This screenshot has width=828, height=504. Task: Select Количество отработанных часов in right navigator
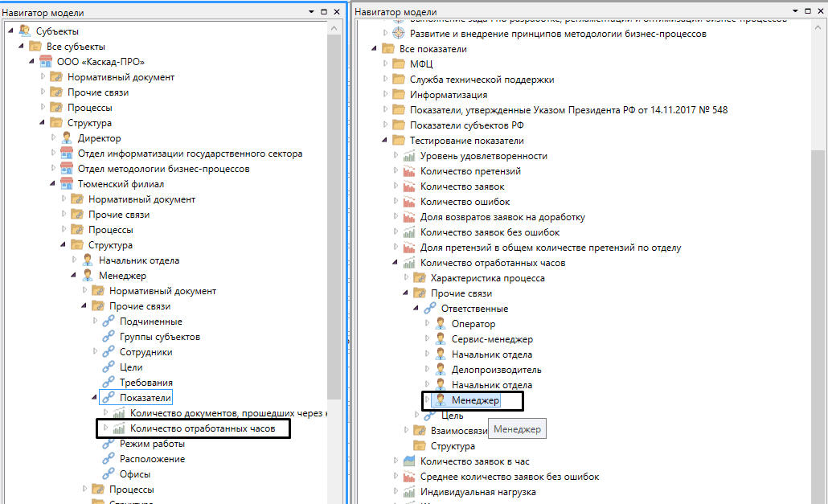tap(493, 263)
